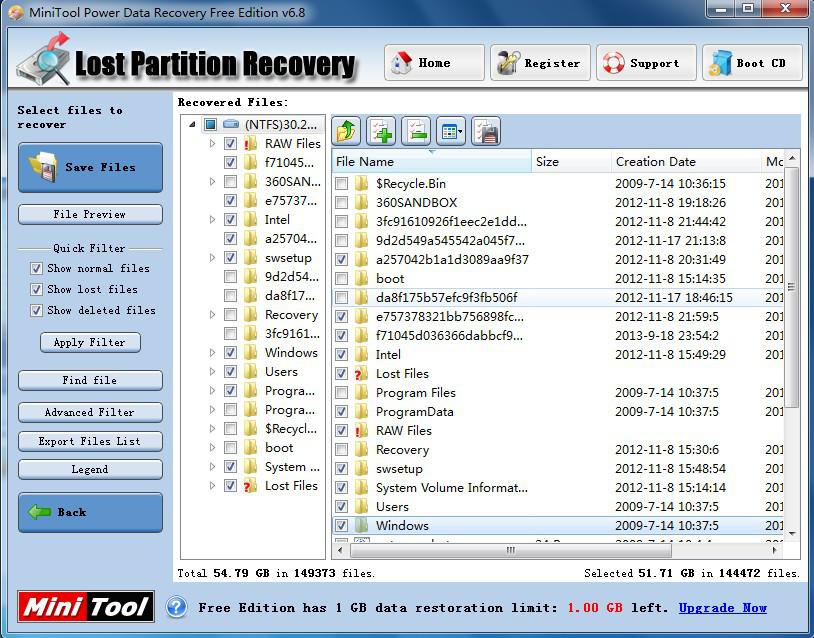Screen dimensions: 814x638
Task: Go Back to previous step
Action: [90, 512]
